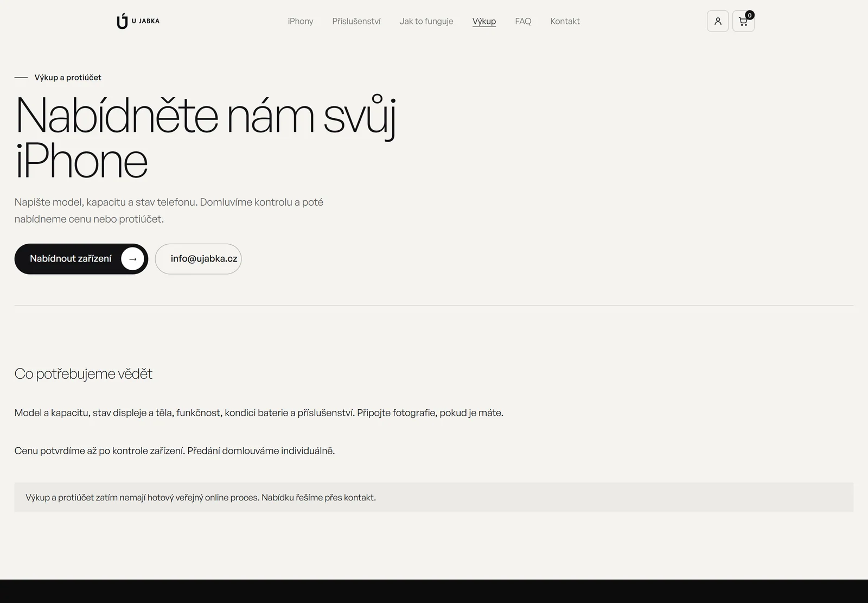The height and width of the screenshot is (603, 868).
Task: Open the Výkup navigation item
Action: (x=484, y=21)
